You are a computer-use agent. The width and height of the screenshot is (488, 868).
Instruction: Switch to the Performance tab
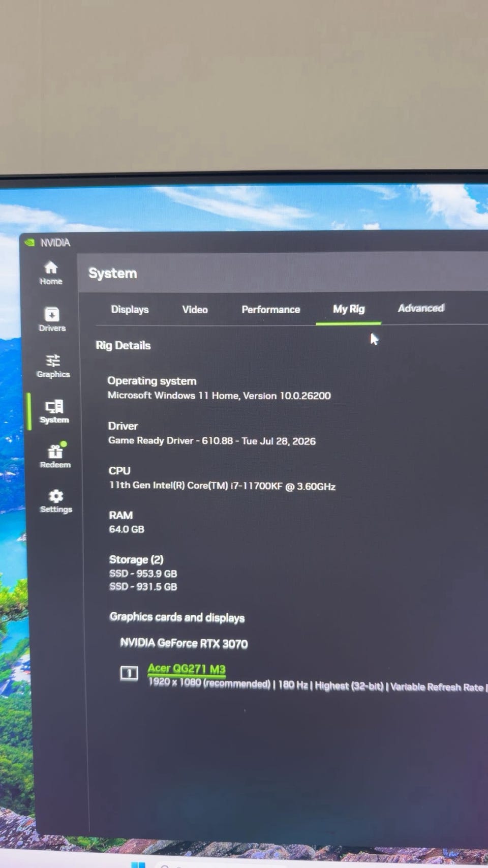(x=270, y=309)
